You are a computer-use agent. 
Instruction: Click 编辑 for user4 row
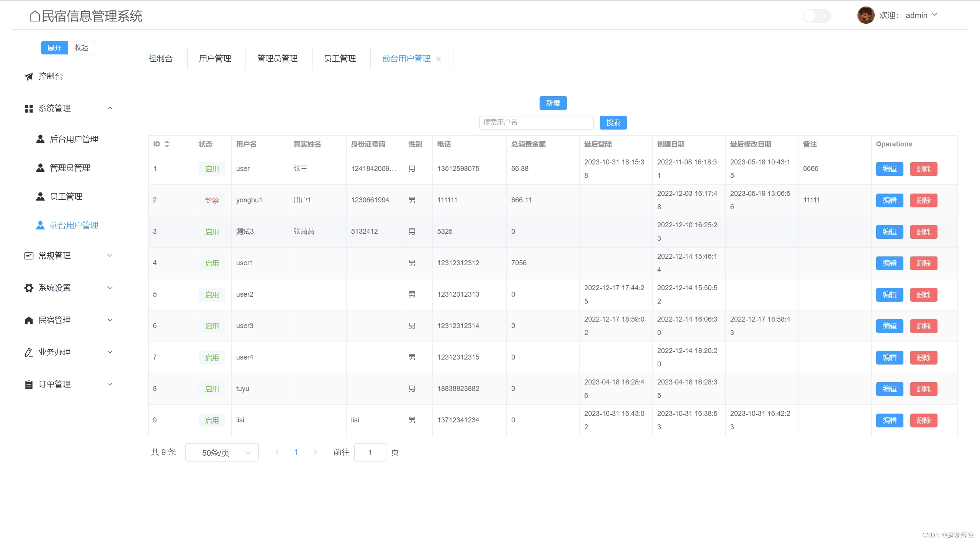pos(890,358)
